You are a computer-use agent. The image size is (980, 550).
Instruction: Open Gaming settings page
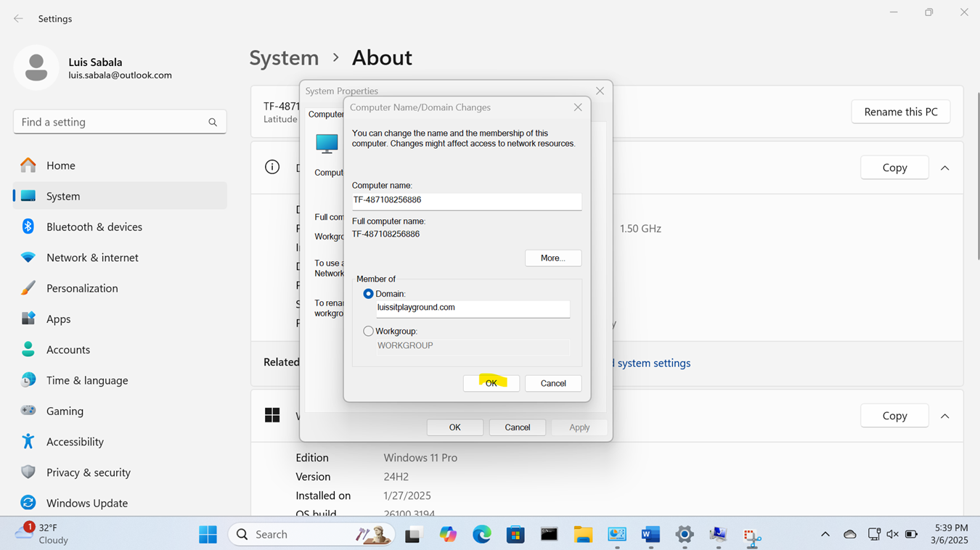(120, 411)
